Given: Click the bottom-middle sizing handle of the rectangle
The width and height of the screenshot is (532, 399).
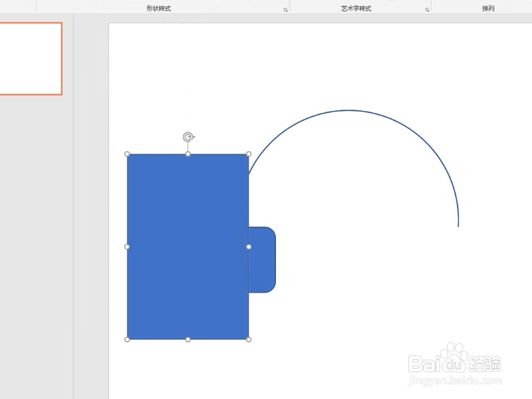Looking at the screenshot, I should 188,339.
